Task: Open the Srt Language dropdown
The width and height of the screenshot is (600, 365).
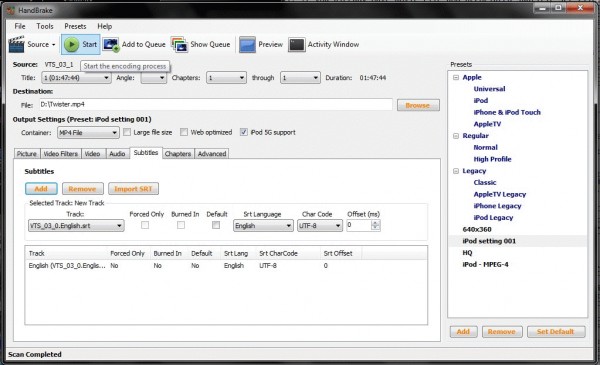Action: (x=263, y=226)
